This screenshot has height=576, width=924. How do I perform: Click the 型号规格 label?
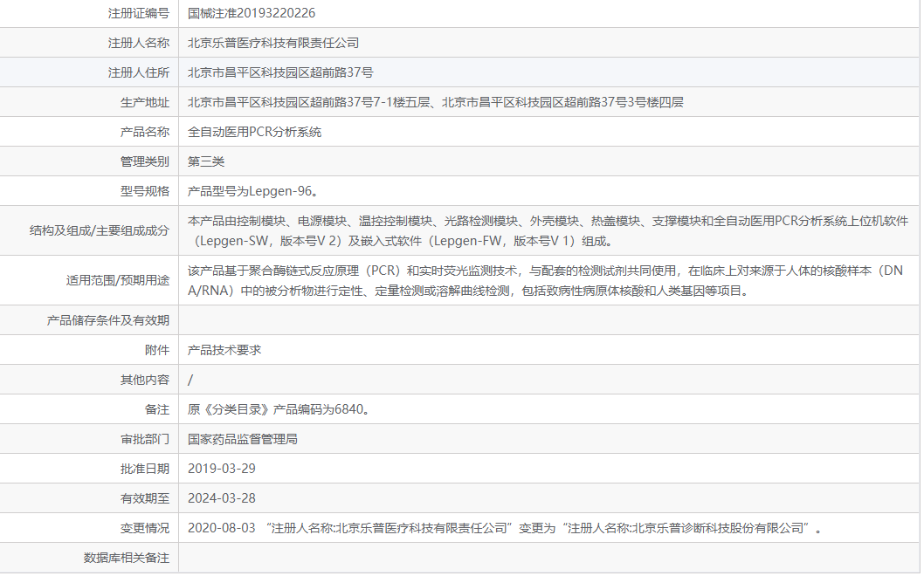[x=145, y=191]
